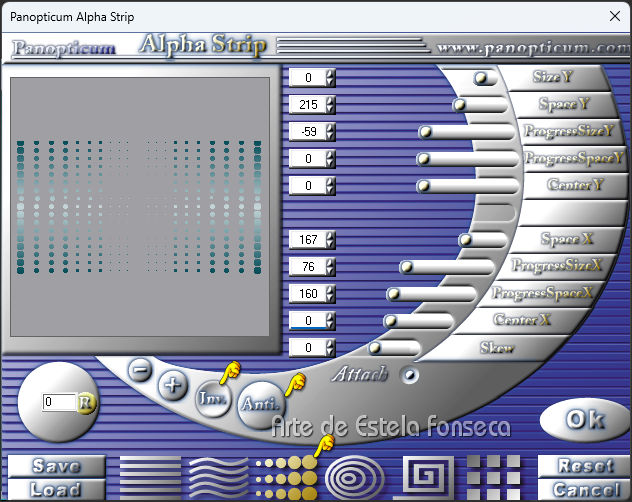Image resolution: width=632 pixels, height=502 pixels.
Task: Select the concentric circles pattern icon
Action: pyautogui.click(x=355, y=478)
